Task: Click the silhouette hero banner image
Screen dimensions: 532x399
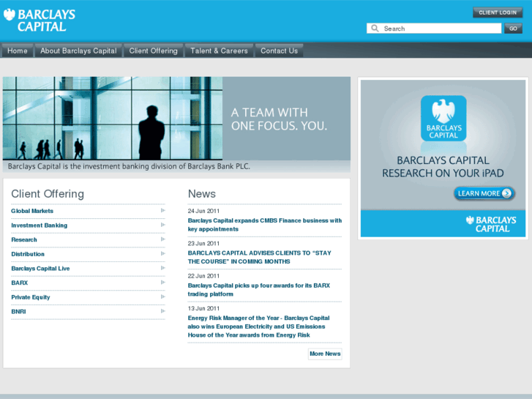Action: click(113, 118)
